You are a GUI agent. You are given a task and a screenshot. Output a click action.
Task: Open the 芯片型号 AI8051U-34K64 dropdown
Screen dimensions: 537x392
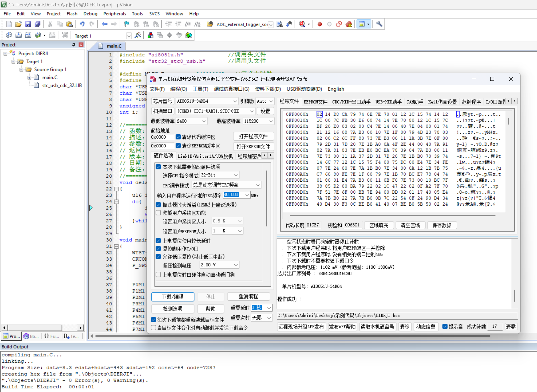tap(207, 101)
